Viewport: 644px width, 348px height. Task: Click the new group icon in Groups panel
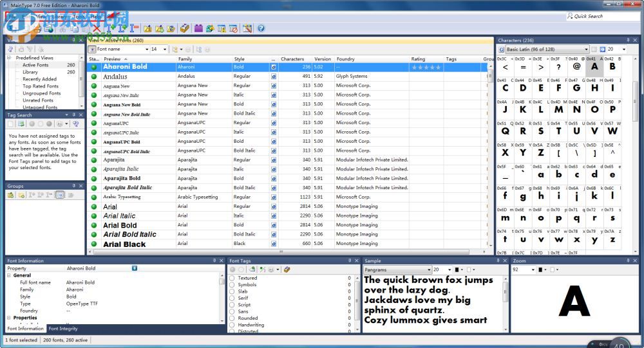(11, 195)
